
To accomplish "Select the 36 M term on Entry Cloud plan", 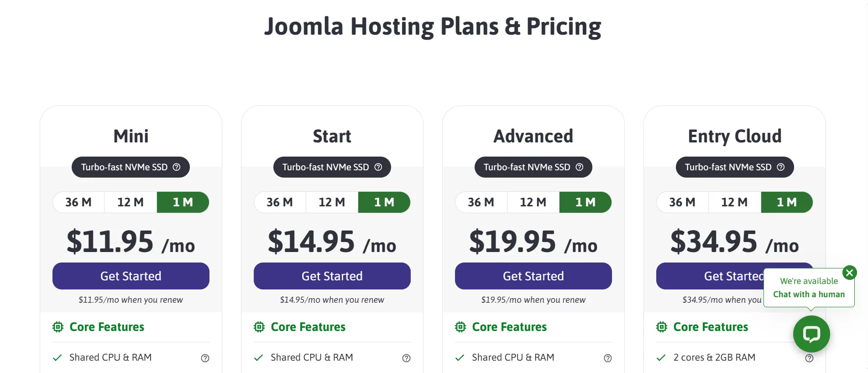I will point(682,202).
